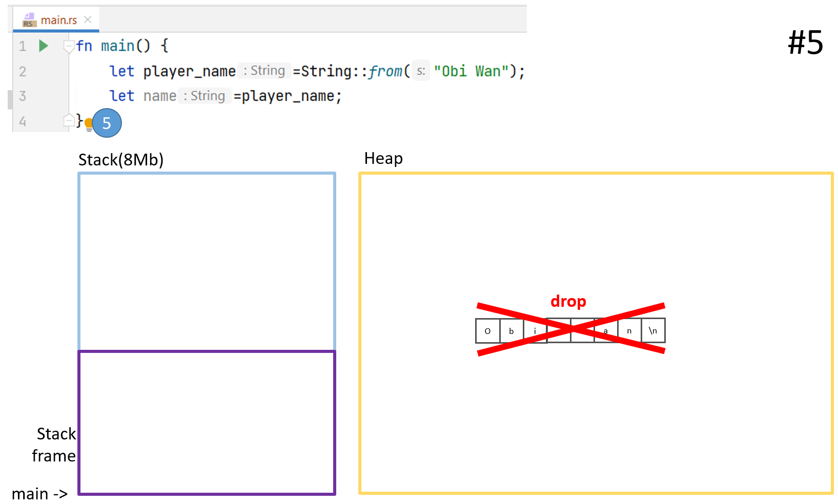Click the from method call
This screenshot has width=838, height=504.
point(385,71)
